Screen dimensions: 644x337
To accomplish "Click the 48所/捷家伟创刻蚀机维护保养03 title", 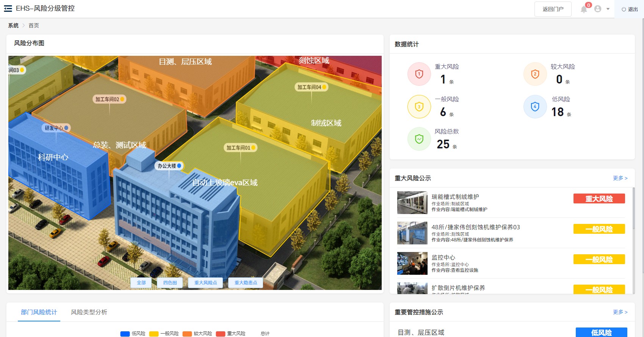I will [476, 227].
